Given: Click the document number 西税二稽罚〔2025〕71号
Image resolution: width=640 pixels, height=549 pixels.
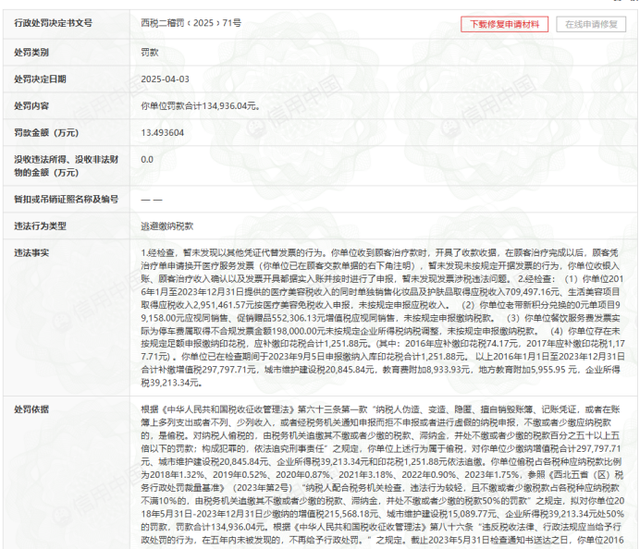Looking at the screenshot, I should 191,23.
